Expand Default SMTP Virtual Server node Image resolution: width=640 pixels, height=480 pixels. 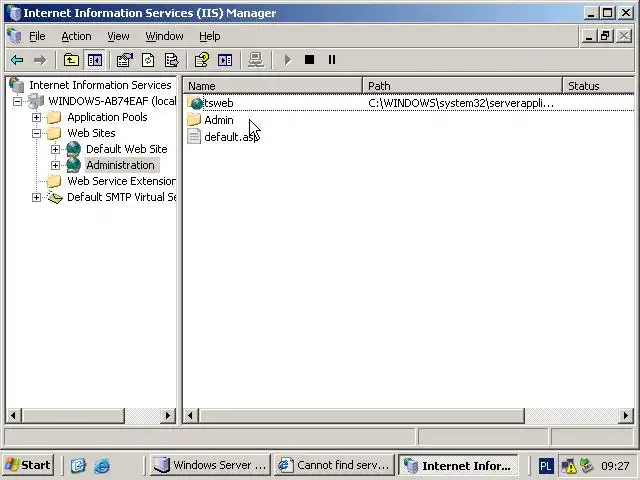click(x=36, y=198)
